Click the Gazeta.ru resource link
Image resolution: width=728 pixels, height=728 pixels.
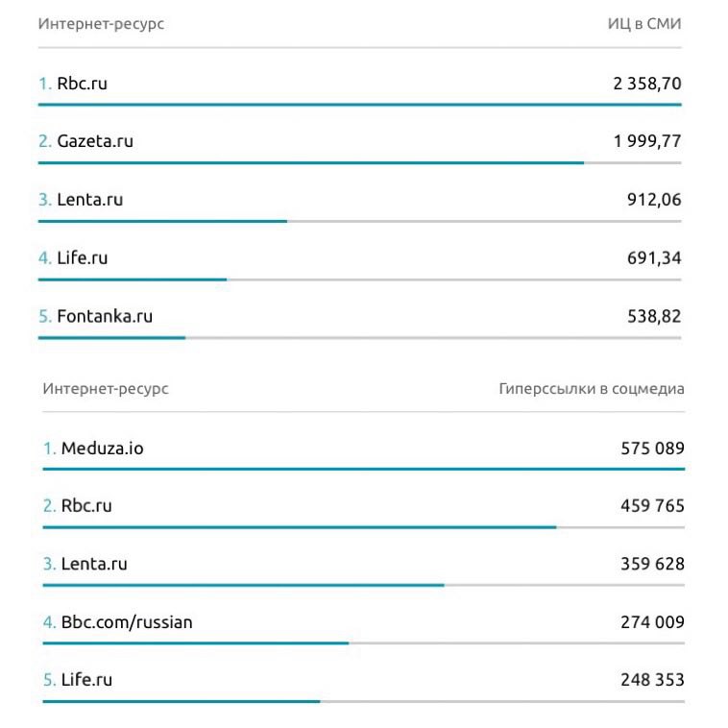click(x=94, y=141)
